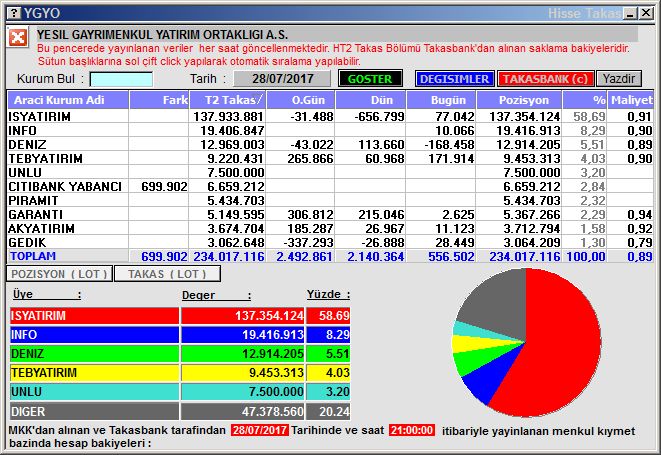Screen dimensions: 661x455
Task: Select GEDIK row name
Action: tap(27, 242)
